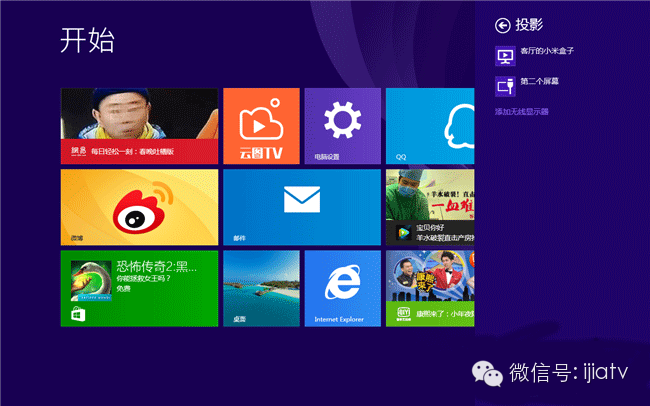650x406 pixels.
Task: Open the 宝贝你好 video tile
Action: point(430,207)
